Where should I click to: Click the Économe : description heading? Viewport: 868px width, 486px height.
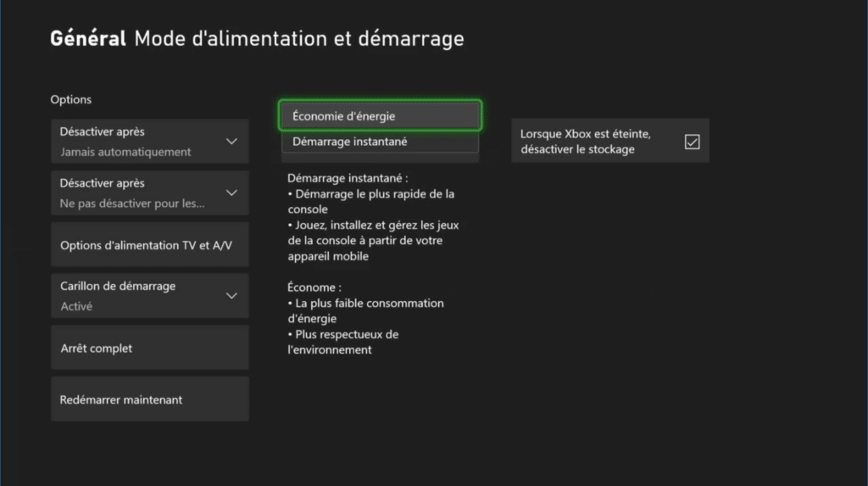click(314, 287)
